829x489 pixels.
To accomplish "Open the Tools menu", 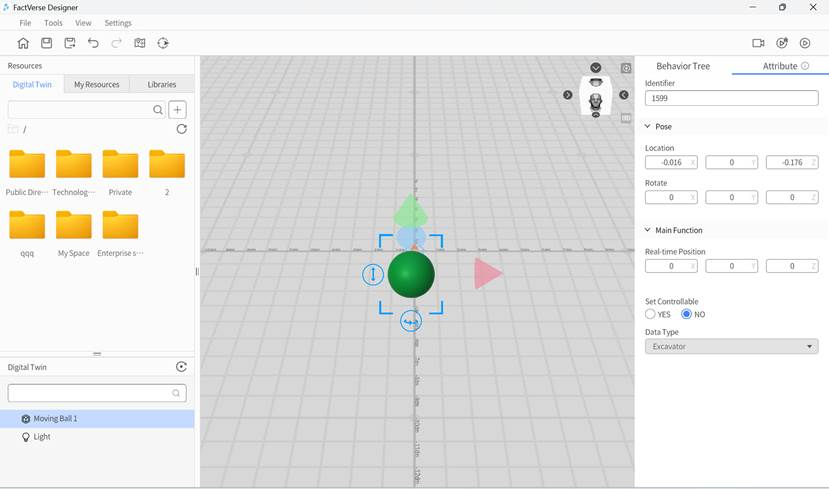I will tap(53, 23).
